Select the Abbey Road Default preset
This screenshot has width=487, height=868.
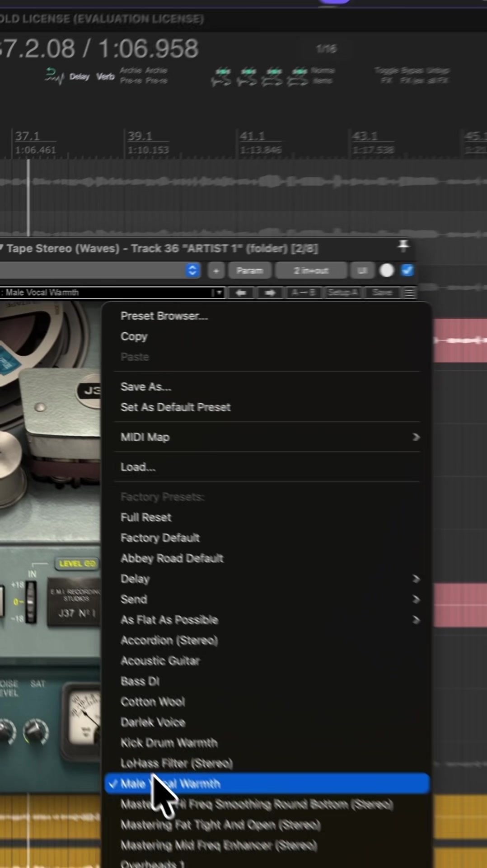[267, 558]
